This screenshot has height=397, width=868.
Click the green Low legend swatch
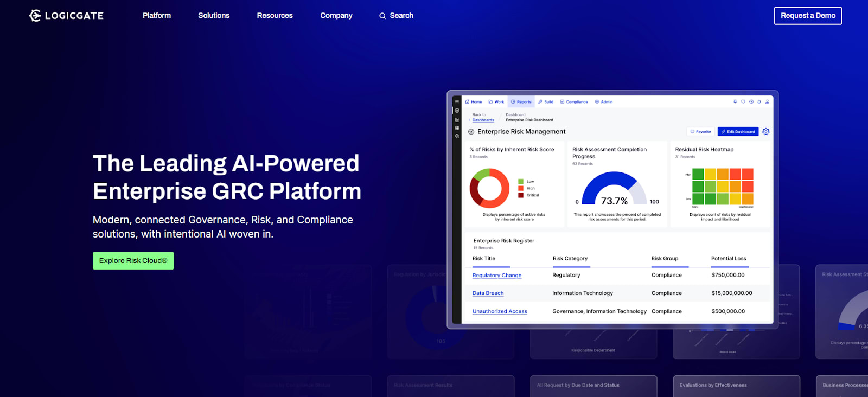(521, 182)
